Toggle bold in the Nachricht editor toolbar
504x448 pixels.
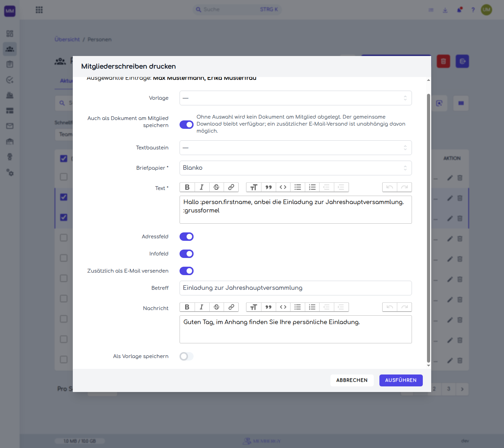(x=187, y=307)
